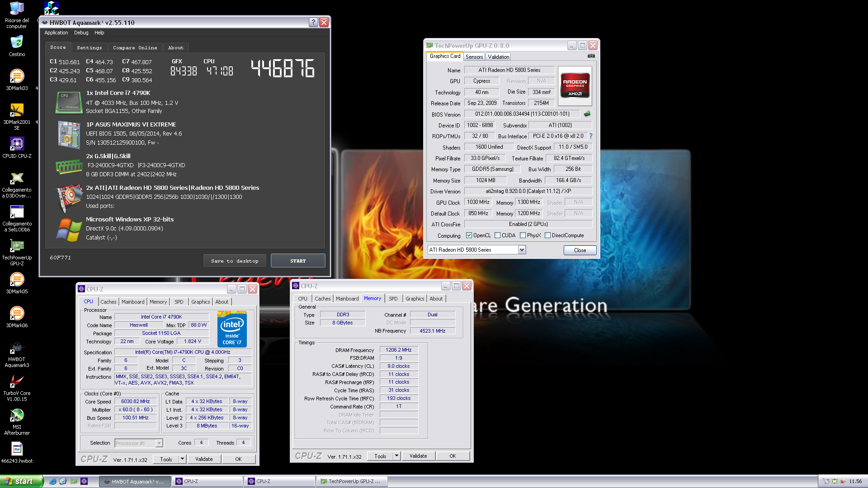Click Close button in GPU-Z
The height and width of the screenshot is (488, 868).
point(580,250)
